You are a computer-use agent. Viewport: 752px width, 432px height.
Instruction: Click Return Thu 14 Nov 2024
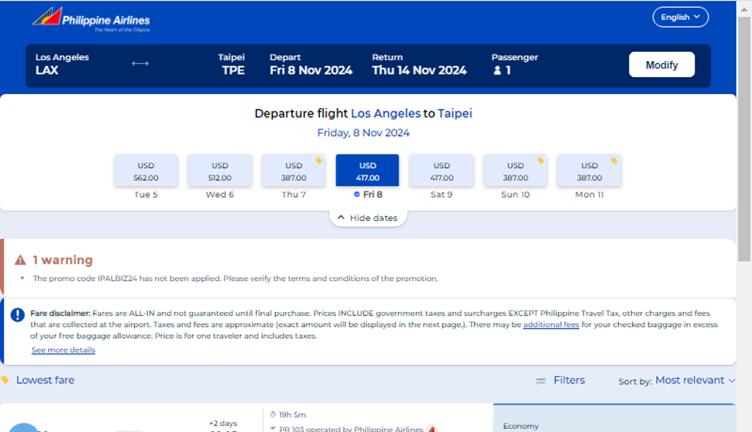419,64
